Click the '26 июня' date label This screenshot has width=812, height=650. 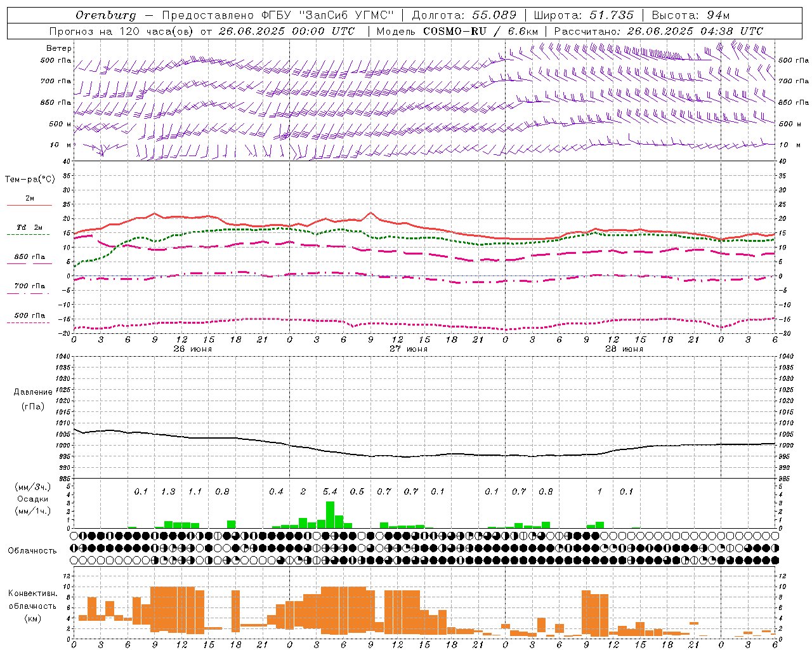(193, 349)
